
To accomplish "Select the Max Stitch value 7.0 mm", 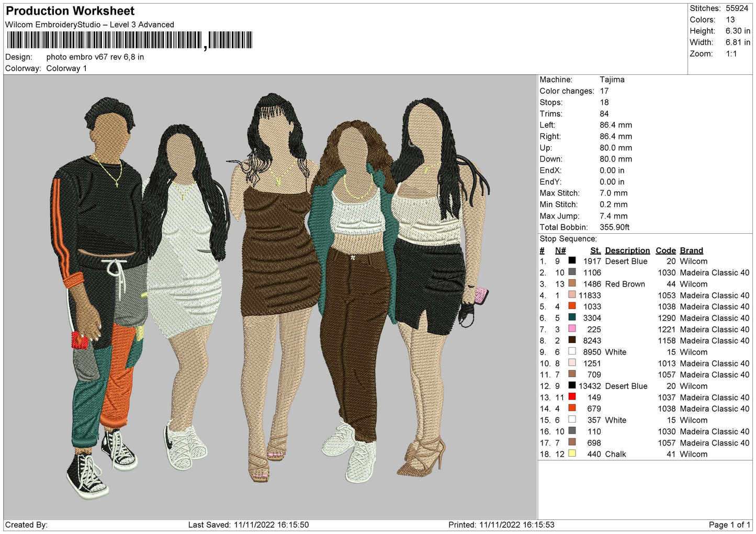I will pos(613,193).
